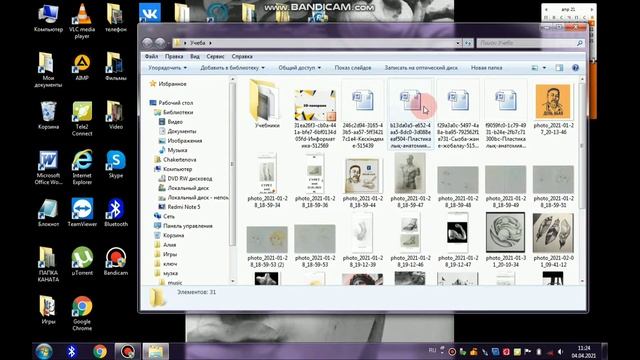The height and width of the screenshot is (360, 640).
Task: Open the Bluetooth desktop shortcut
Action: (116, 213)
